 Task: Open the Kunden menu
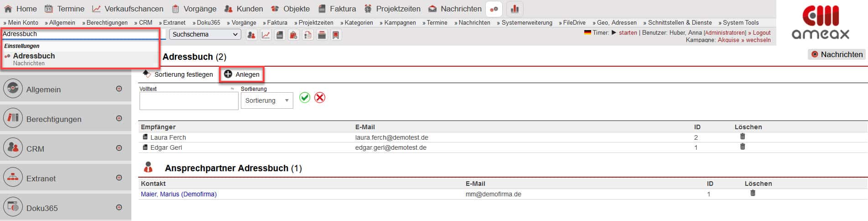(244, 9)
